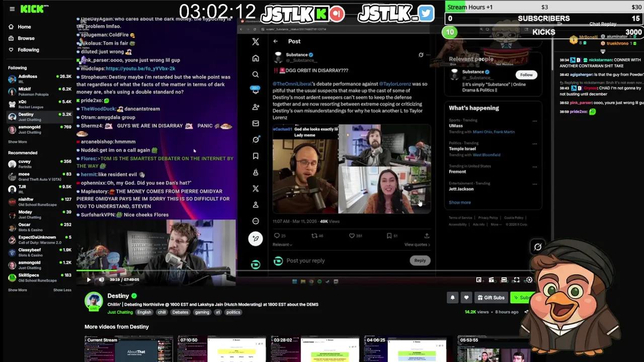Go back using the Post arrow

point(275,41)
